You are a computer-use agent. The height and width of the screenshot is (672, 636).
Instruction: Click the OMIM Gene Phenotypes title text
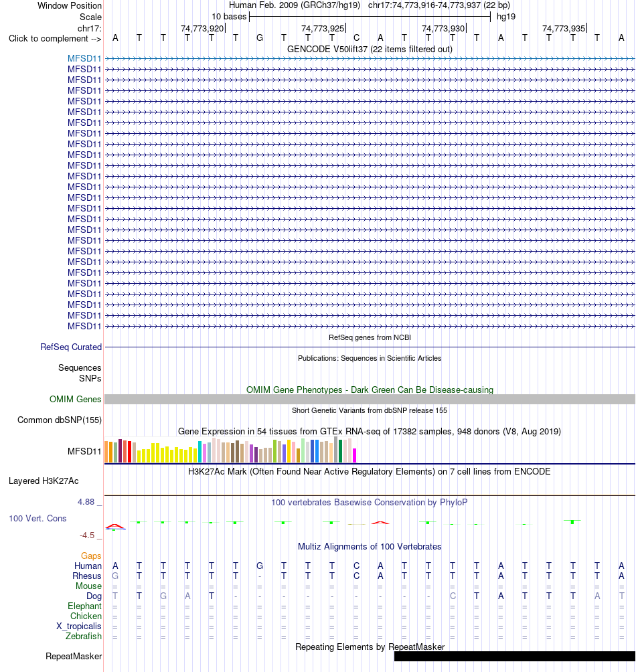click(370, 390)
